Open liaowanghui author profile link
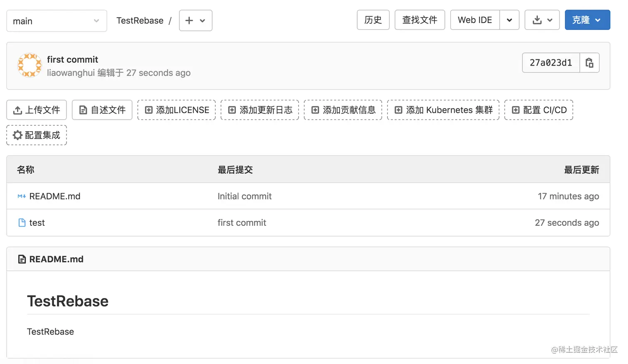 tap(71, 73)
